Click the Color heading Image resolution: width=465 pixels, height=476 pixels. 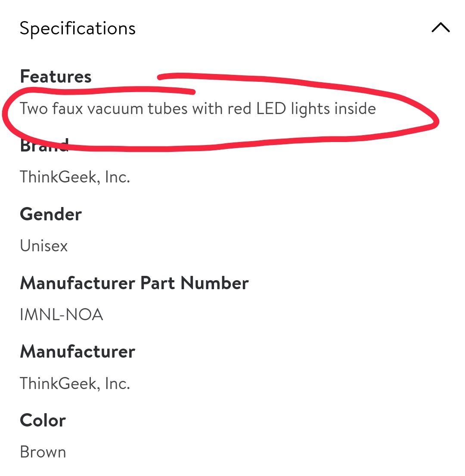[43, 420]
